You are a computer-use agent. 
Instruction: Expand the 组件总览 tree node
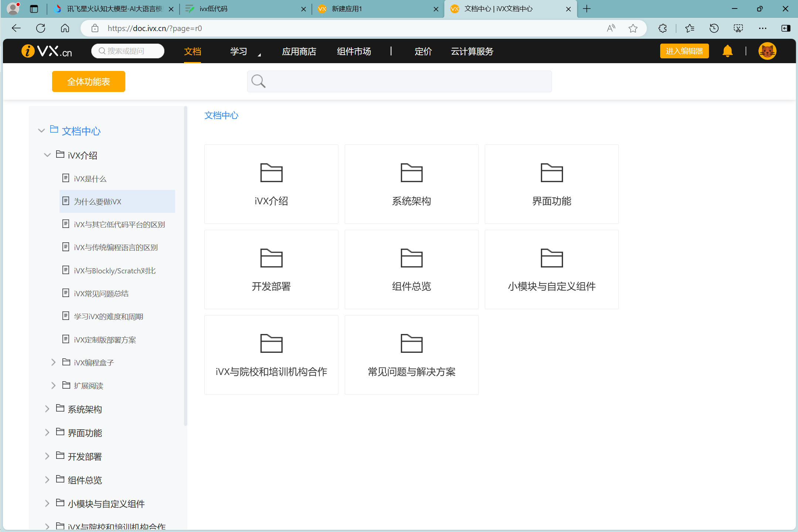click(47, 480)
